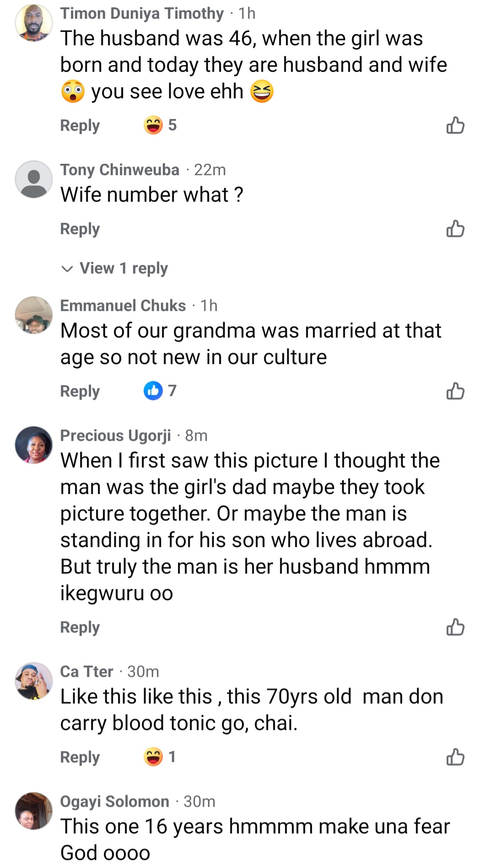Reply to Ca Tter's comment
This screenshot has height=868, width=494.
coord(80,757)
